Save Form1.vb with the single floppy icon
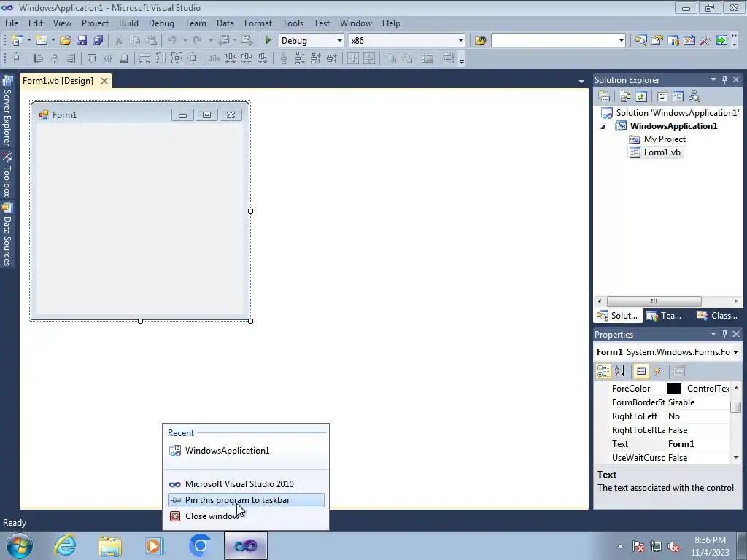 (x=82, y=41)
